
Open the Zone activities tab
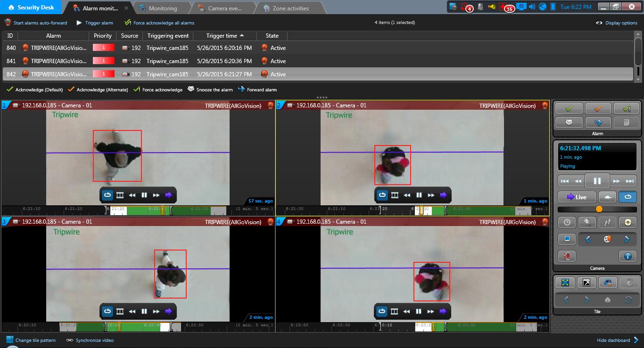coord(290,8)
